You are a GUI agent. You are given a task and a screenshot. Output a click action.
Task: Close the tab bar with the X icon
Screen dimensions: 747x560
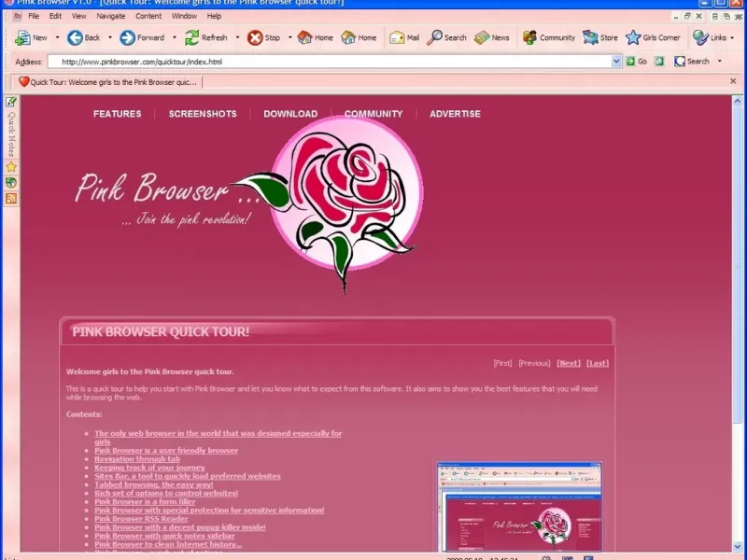point(733,81)
